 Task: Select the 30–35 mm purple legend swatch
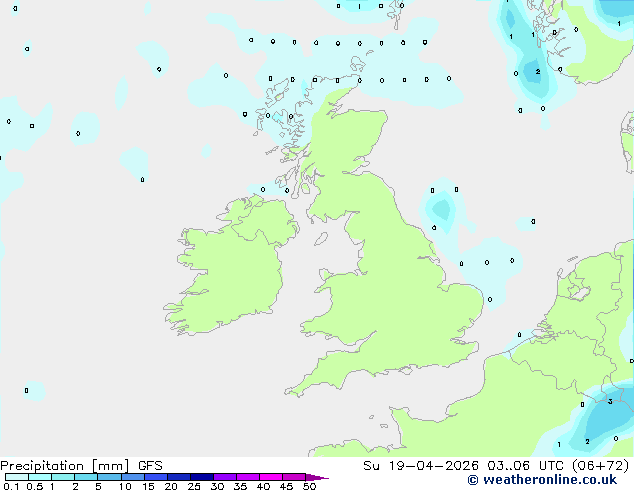click(x=225, y=477)
